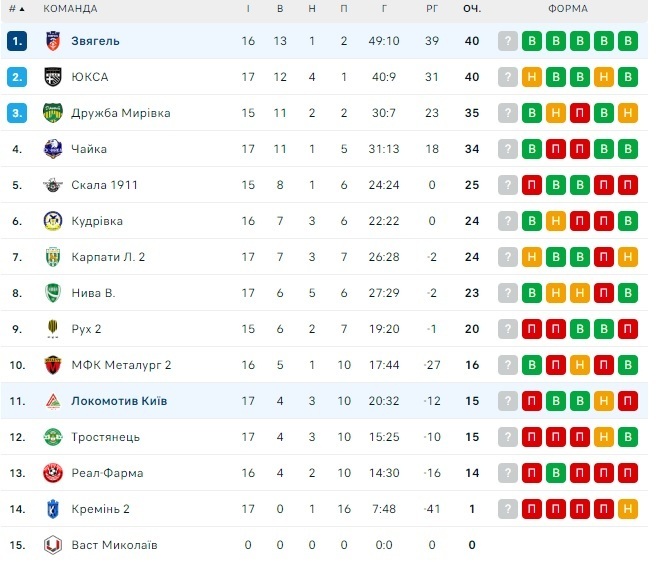Screen dimensions: 659x562
Task: Sort standings by ОЧ. points column
Action: (x=472, y=9)
